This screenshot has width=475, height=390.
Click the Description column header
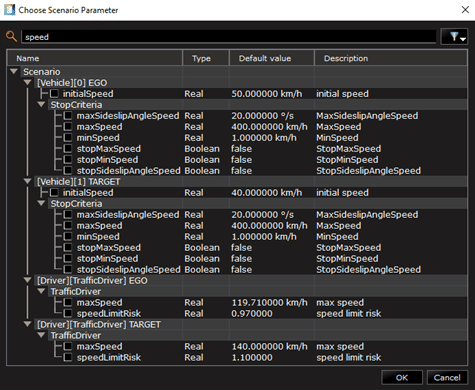391,58
